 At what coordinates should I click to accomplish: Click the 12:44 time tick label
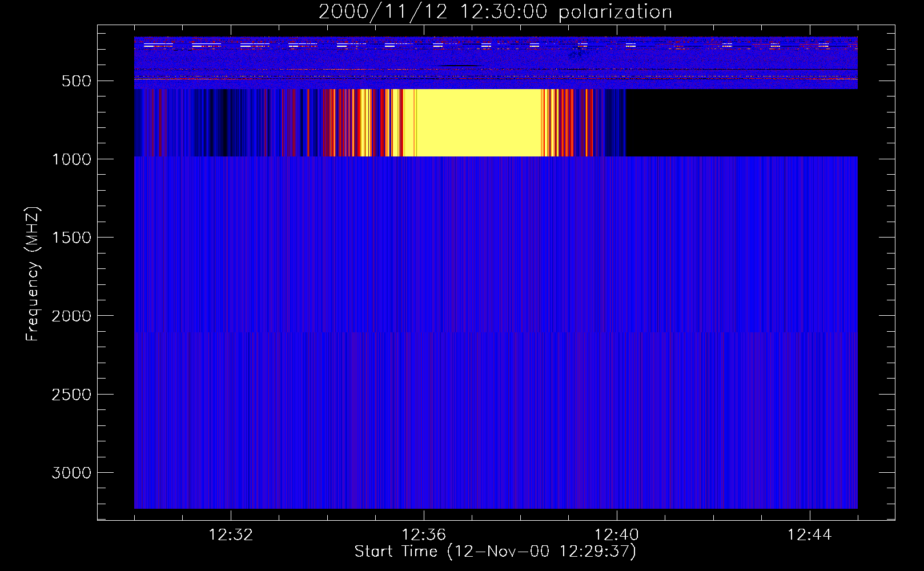[809, 535]
